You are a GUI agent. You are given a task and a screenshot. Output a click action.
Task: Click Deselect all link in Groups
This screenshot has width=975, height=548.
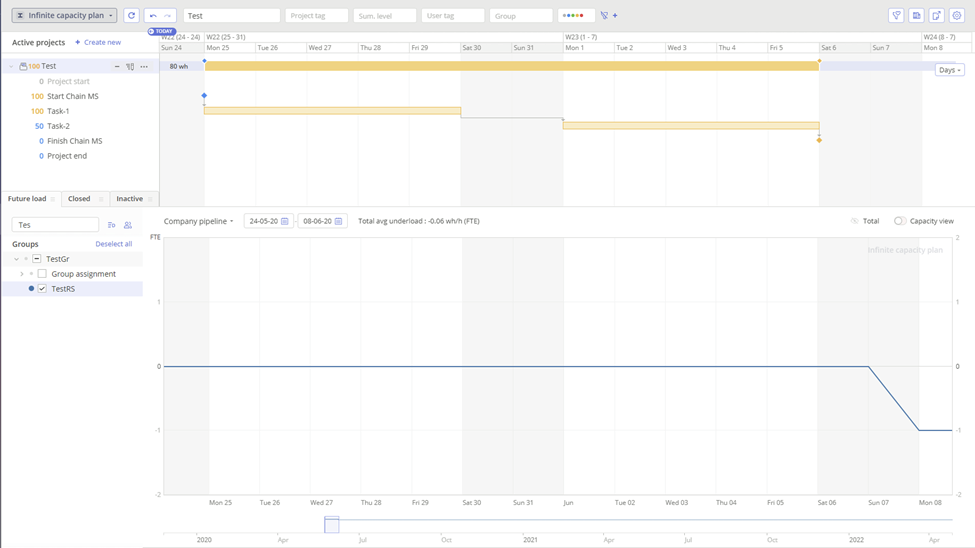(x=113, y=244)
